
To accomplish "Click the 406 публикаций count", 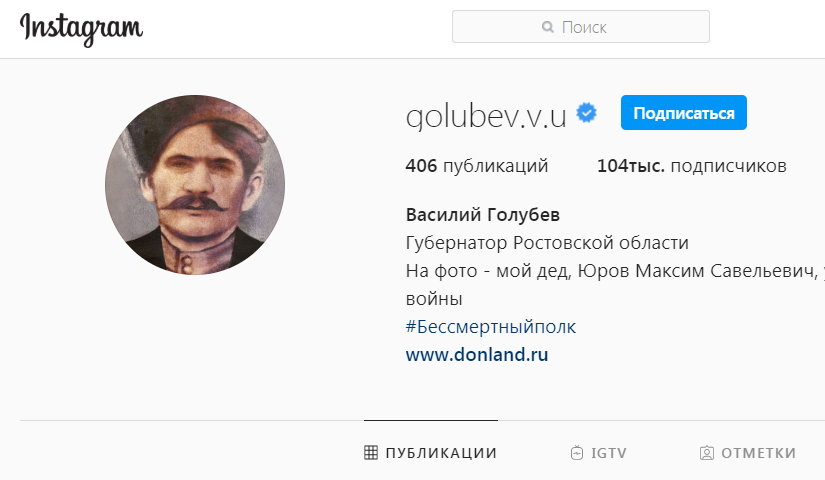I will tap(477, 166).
